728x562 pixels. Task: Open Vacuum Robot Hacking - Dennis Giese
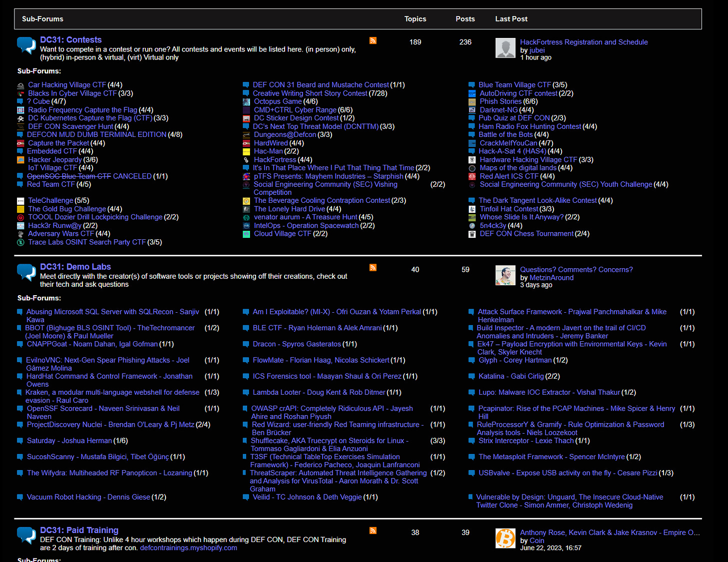(x=88, y=497)
